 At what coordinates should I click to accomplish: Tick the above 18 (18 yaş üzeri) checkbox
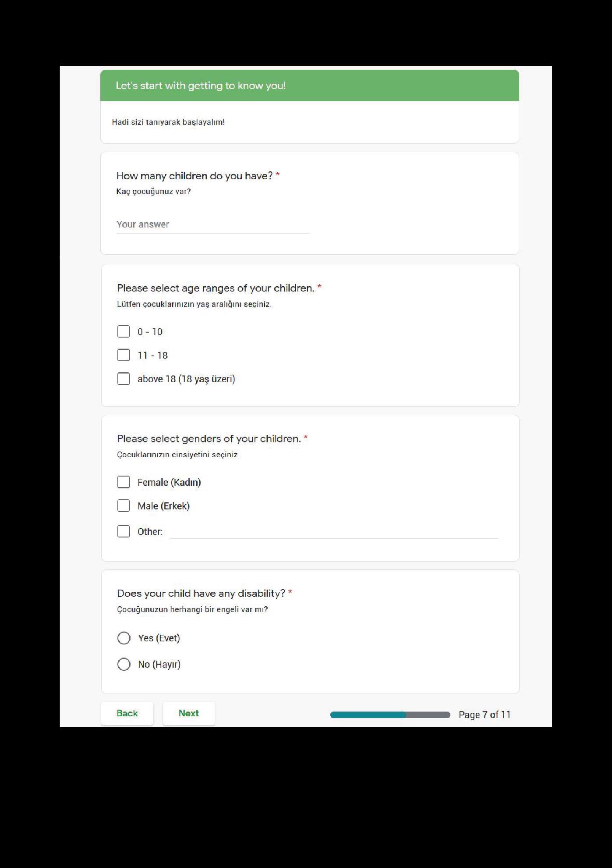(124, 379)
